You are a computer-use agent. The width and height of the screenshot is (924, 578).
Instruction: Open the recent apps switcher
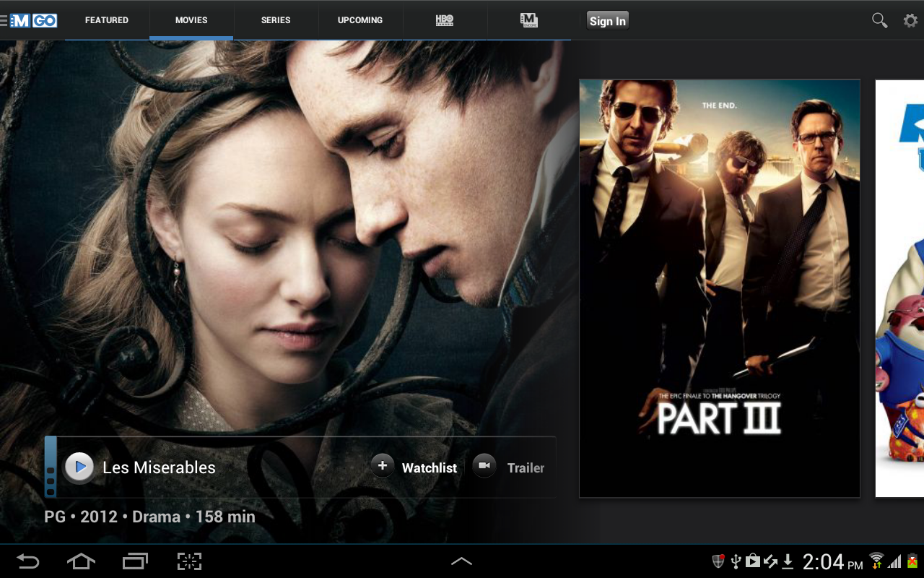coord(135,561)
